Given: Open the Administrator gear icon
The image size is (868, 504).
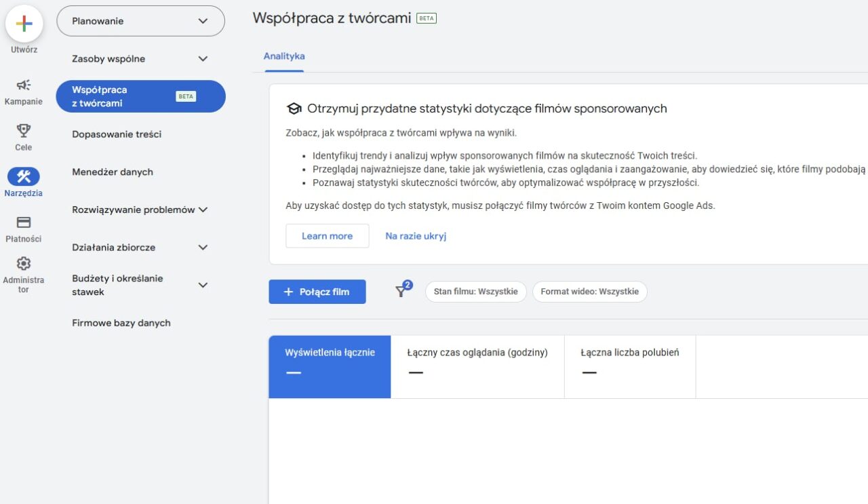Looking at the screenshot, I should point(24,263).
